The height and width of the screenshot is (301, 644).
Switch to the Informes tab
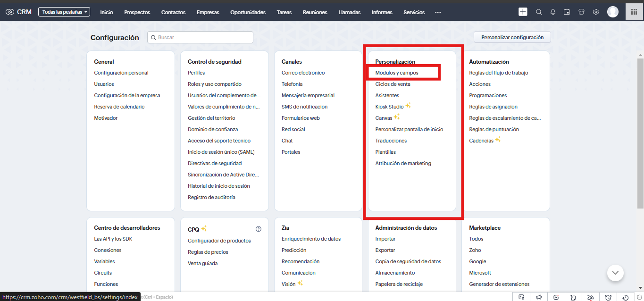tap(382, 12)
